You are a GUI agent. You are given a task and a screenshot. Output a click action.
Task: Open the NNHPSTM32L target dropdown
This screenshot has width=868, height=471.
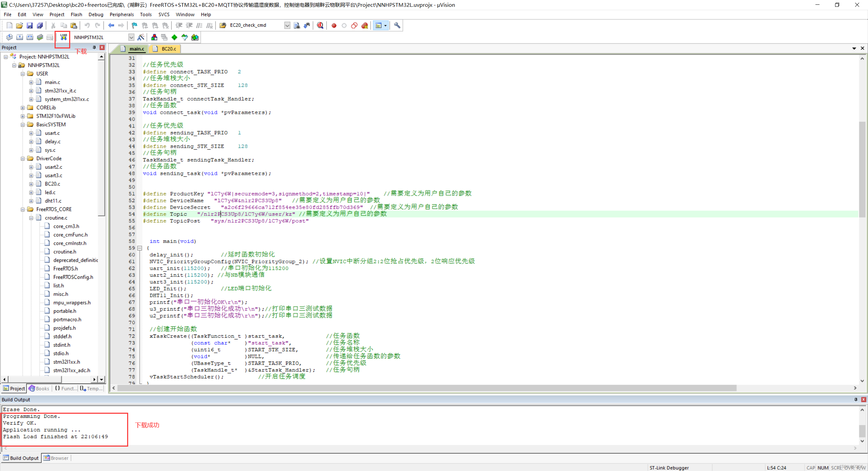[131, 37]
